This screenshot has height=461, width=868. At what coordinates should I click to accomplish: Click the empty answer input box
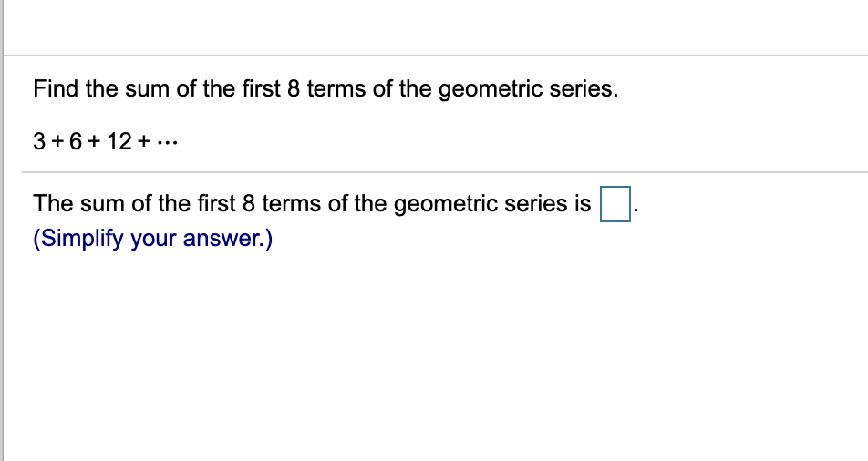(x=615, y=204)
